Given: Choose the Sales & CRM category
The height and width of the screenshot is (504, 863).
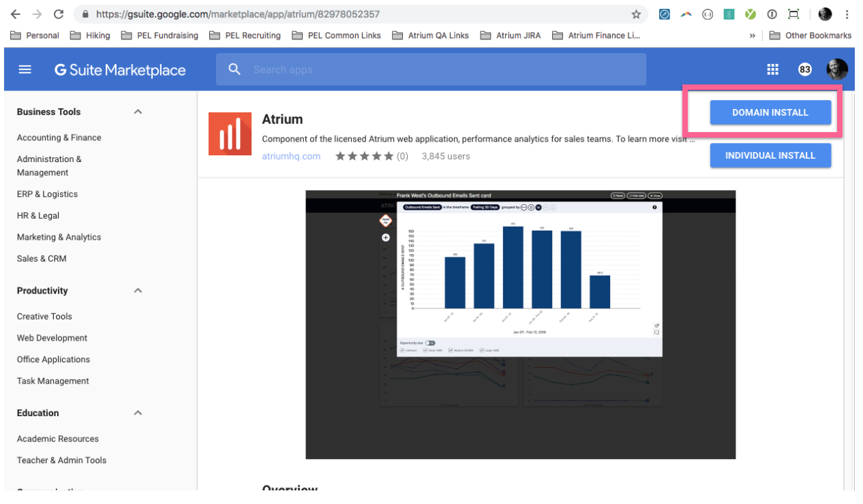Looking at the screenshot, I should click(42, 259).
